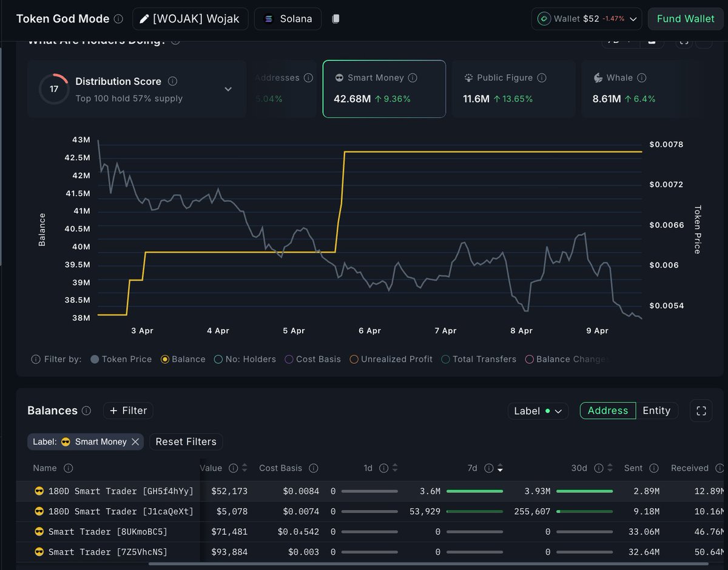
Task: Open 180D Smart Trader [GH5f4hYy] row
Action: pos(370,491)
